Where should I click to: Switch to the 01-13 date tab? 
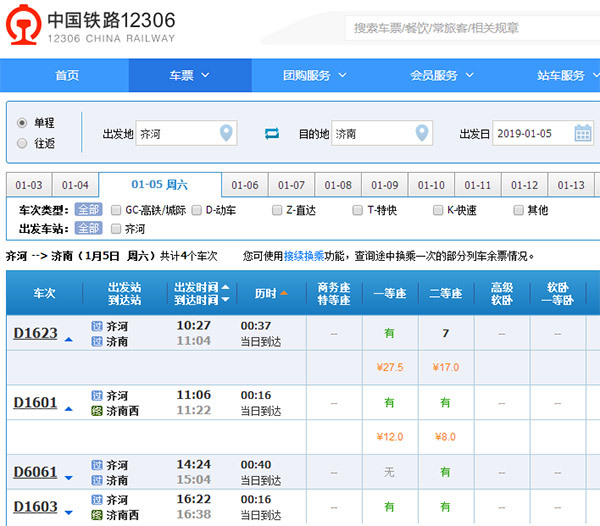pos(571,185)
